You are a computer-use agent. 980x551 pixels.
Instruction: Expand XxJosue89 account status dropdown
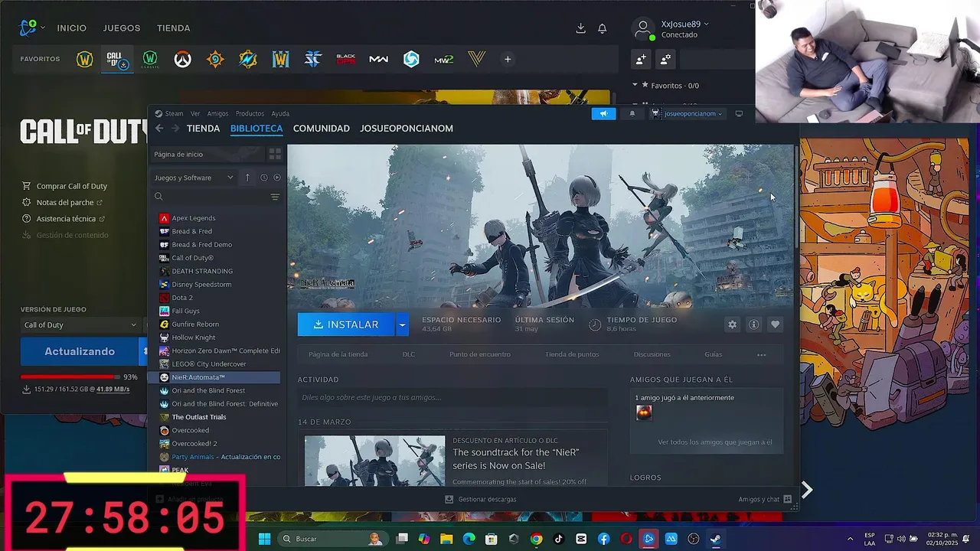[685, 24]
